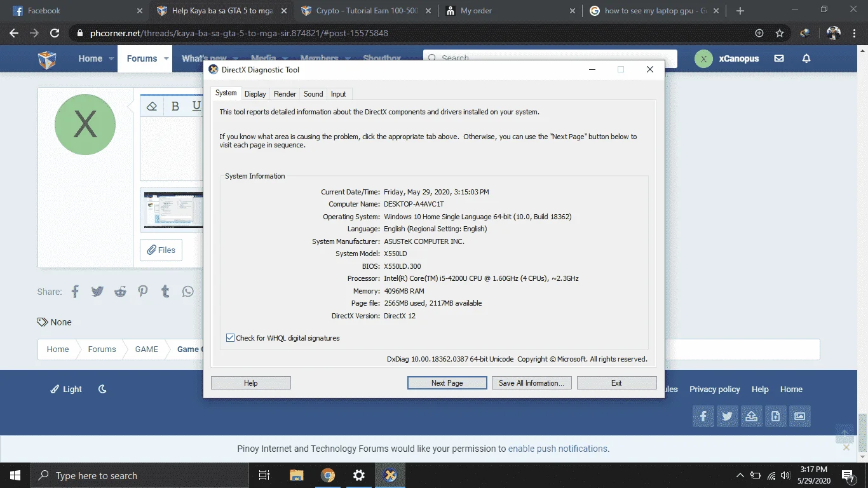The image size is (868, 488).
Task: Open Settings gear on the taskbar
Action: coord(359,475)
